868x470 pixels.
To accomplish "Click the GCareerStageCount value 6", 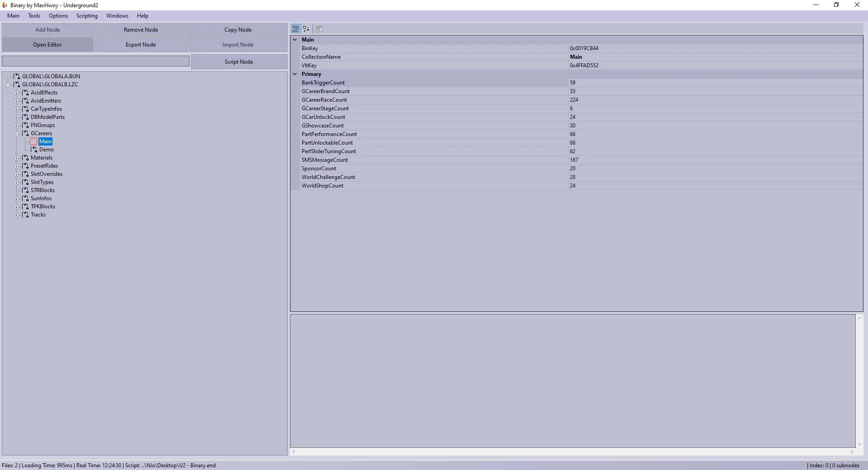I will point(571,108).
